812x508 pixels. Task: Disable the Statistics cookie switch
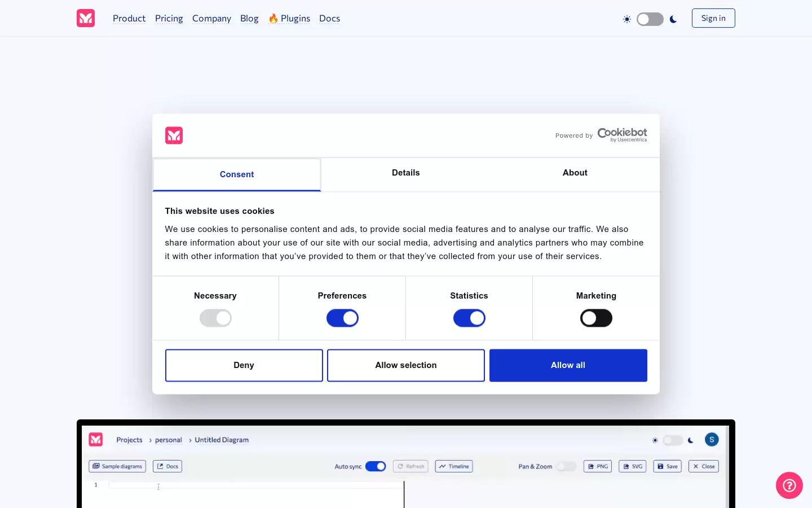469,318
